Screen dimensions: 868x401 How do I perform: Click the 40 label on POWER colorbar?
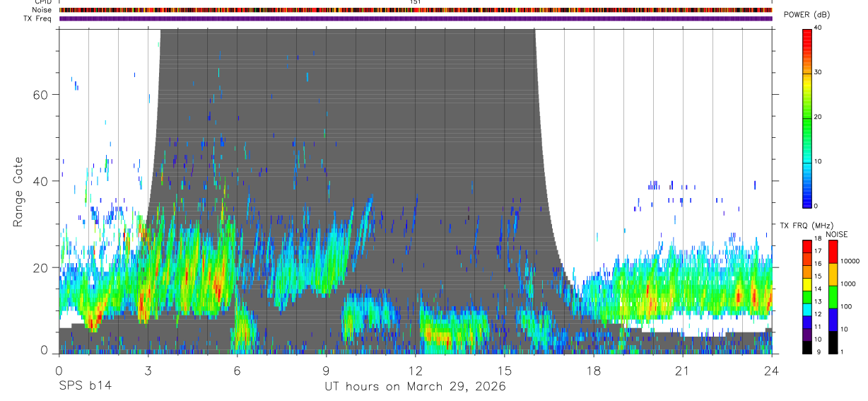tap(819, 28)
